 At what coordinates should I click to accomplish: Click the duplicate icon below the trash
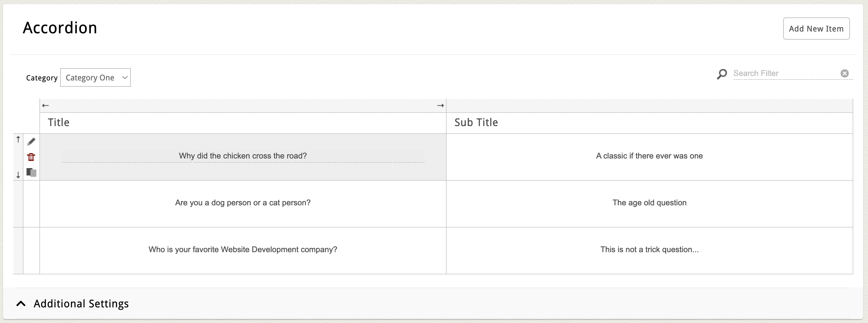point(31,172)
